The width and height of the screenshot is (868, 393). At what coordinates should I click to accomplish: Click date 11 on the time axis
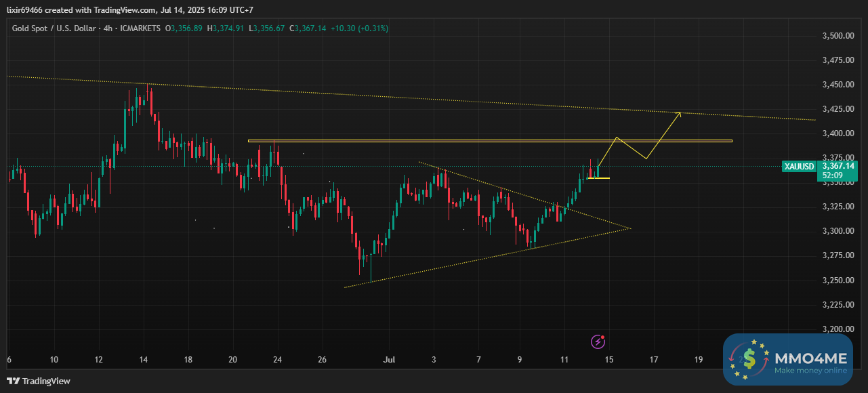(x=564, y=359)
